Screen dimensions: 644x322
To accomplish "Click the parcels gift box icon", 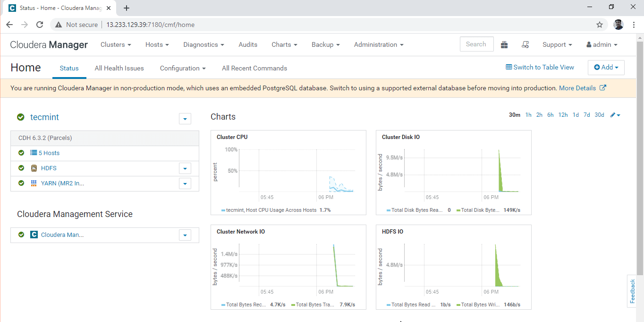I will click(504, 44).
